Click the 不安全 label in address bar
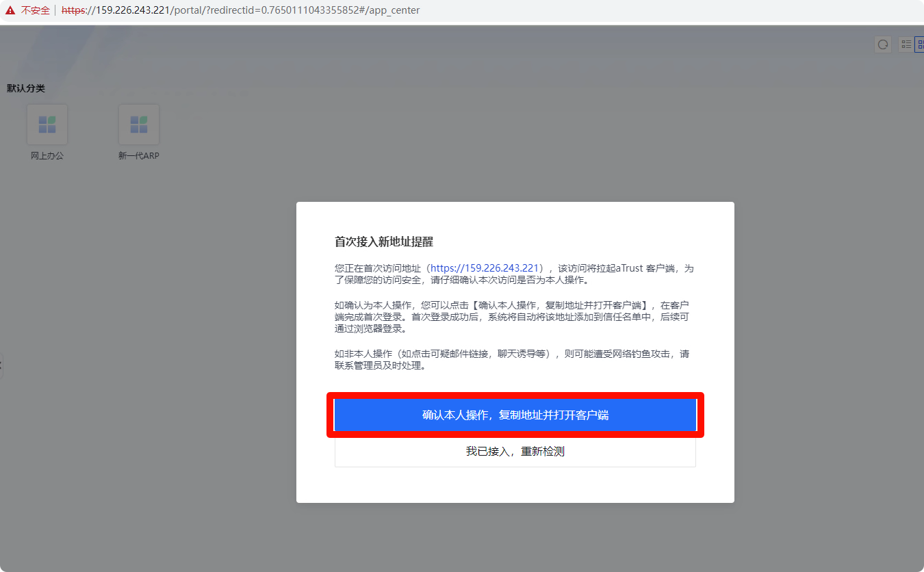 point(36,10)
